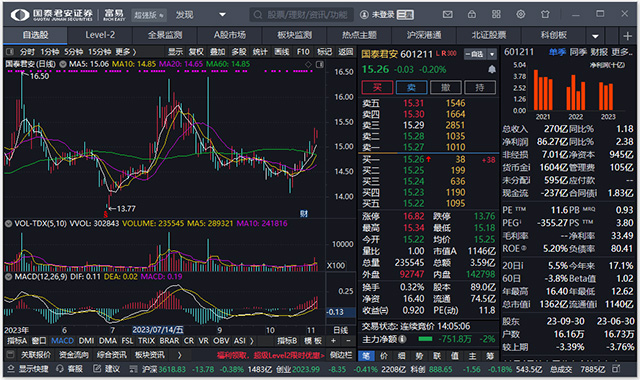Toggle the 侧边栏 sidebar display
Viewport: 640px width, 380px height.
pyautogui.click(x=341, y=355)
